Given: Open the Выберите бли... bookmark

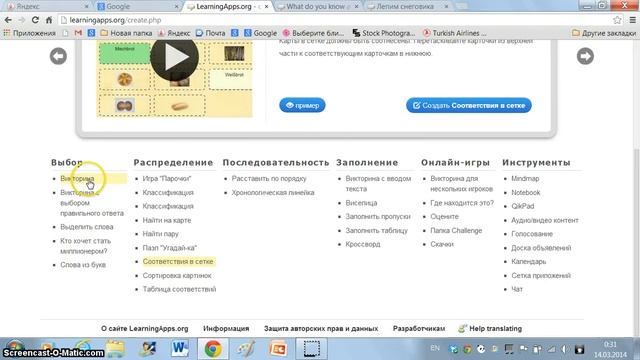Looking at the screenshot, I should (313, 33).
